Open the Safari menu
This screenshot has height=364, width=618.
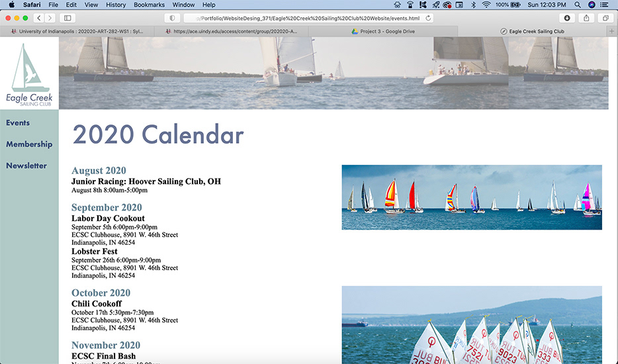(x=32, y=5)
